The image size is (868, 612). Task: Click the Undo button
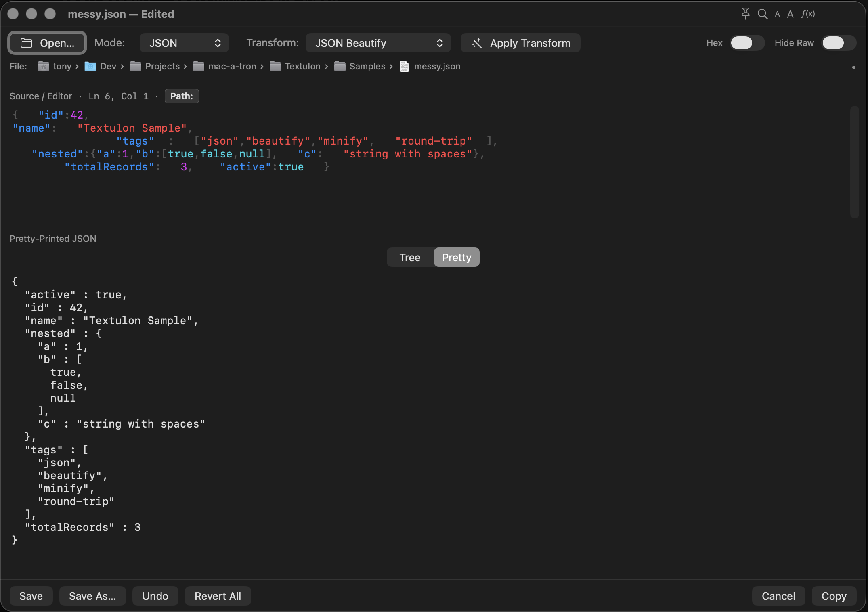click(155, 596)
